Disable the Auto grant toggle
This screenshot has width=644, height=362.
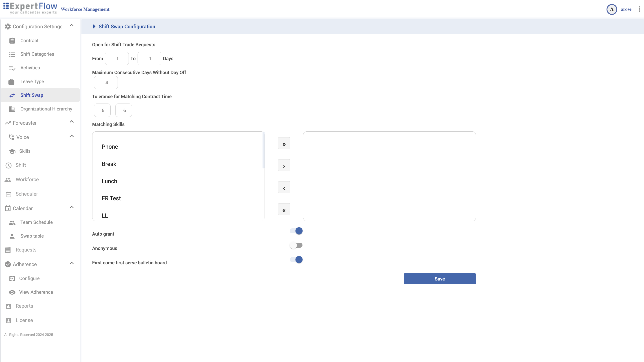point(296,231)
